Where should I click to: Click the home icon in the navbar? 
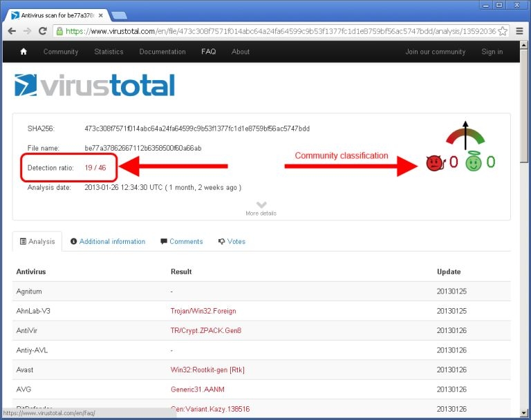click(x=24, y=51)
